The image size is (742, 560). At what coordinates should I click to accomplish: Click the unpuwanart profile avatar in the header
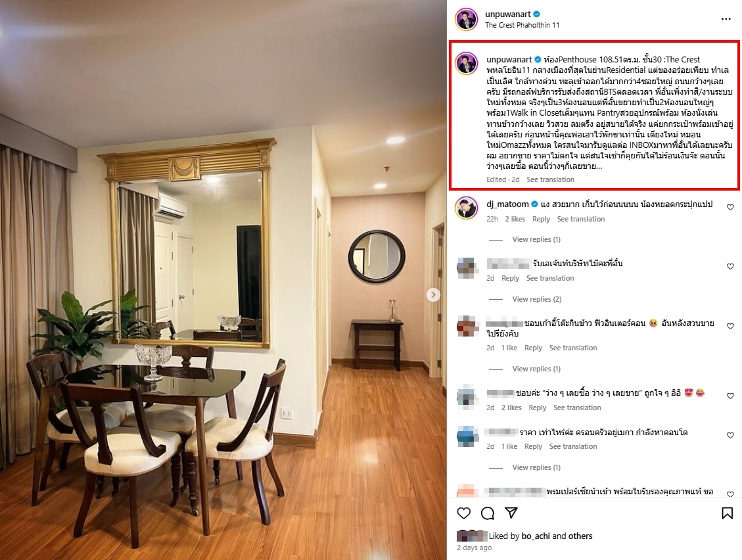pos(467,20)
